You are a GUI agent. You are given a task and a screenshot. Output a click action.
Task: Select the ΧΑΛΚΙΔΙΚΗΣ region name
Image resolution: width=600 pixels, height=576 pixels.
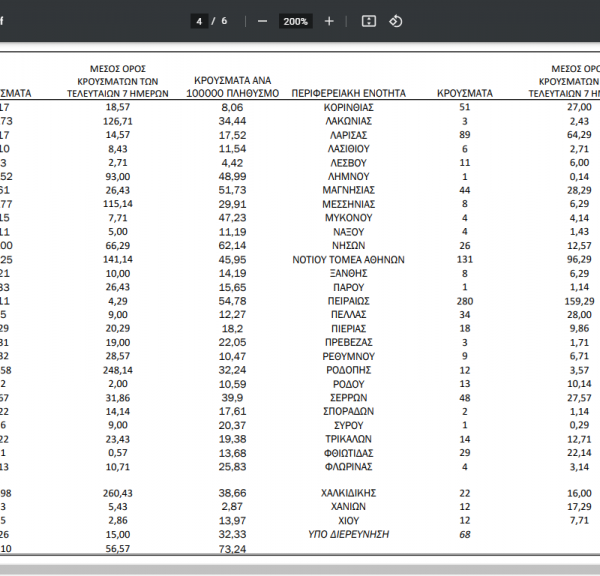(x=349, y=493)
